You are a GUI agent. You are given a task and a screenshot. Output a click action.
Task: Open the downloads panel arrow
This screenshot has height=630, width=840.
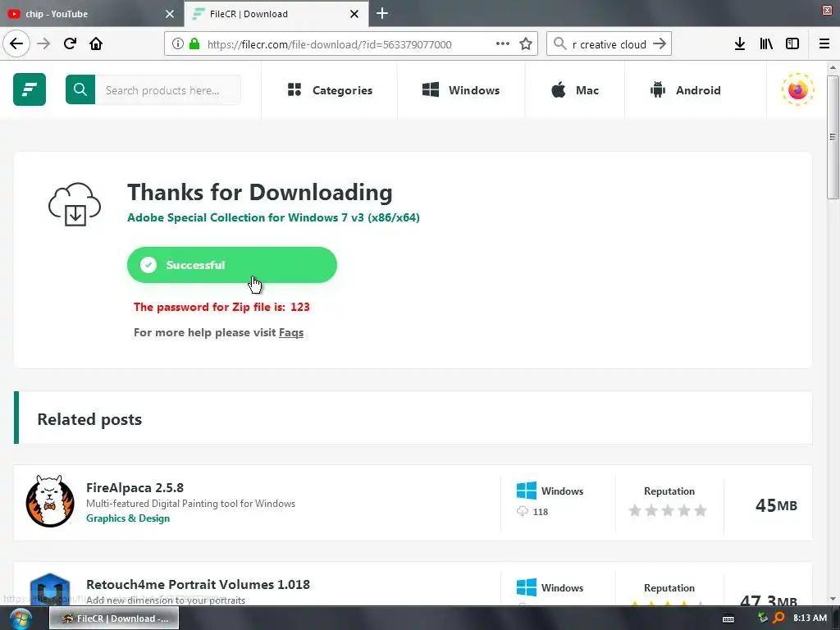pyautogui.click(x=740, y=44)
